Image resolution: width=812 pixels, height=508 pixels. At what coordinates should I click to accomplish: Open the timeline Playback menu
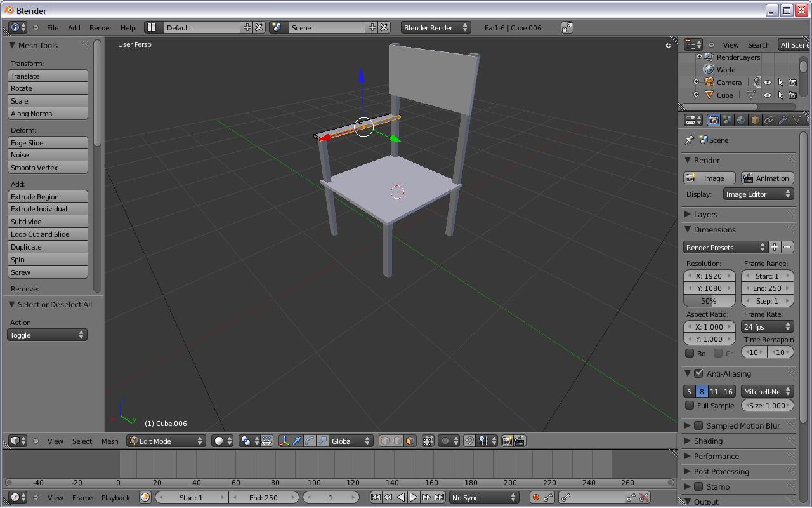[115, 497]
